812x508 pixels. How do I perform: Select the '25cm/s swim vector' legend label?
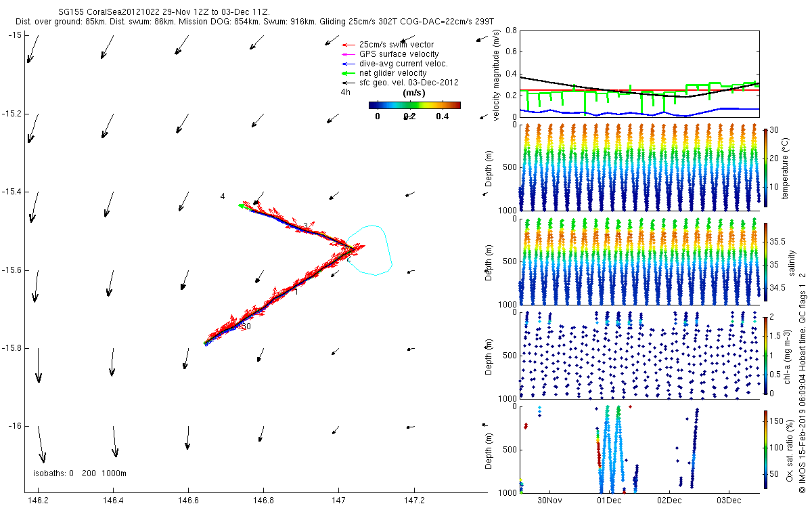click(397, 45)
